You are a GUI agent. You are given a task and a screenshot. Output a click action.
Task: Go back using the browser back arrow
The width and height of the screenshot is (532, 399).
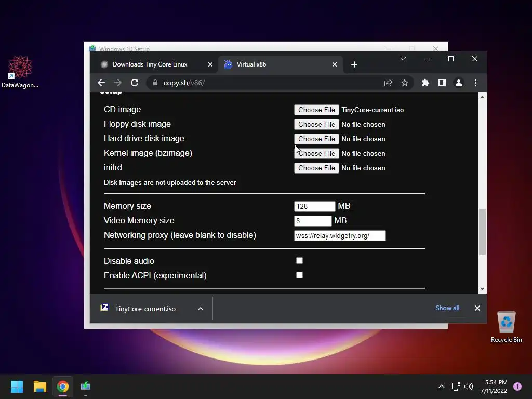[x=101, y=83]
